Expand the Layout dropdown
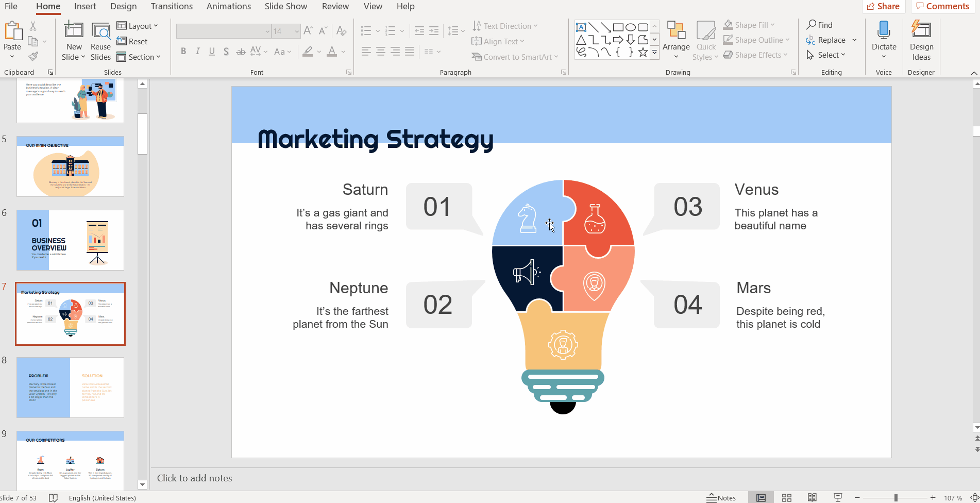 tap(138, 26)
